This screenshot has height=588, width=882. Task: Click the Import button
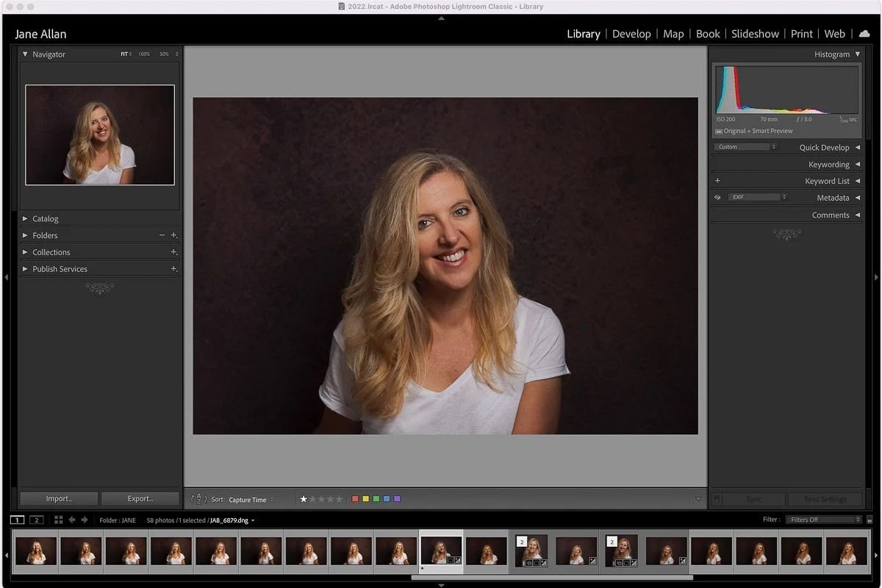[x=58, y=498]
